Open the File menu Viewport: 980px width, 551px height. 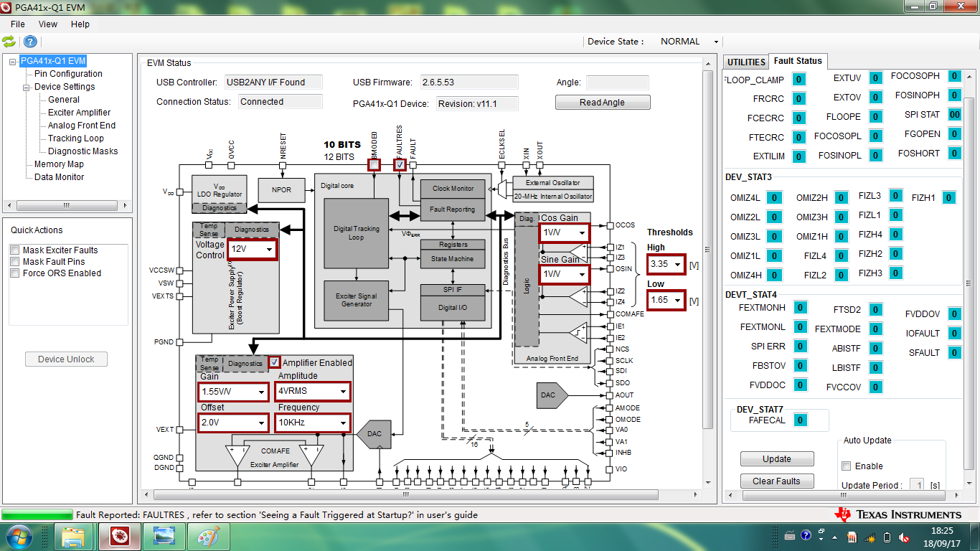coord(18,24)
